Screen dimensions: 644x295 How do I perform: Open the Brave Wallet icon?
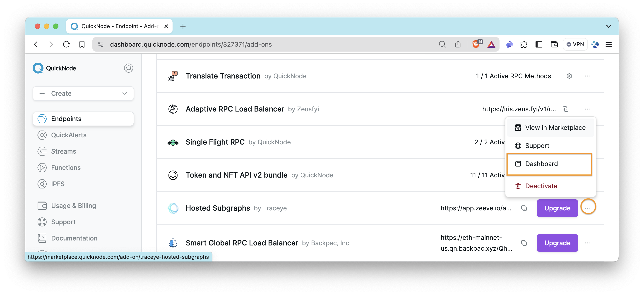(554, 44)
